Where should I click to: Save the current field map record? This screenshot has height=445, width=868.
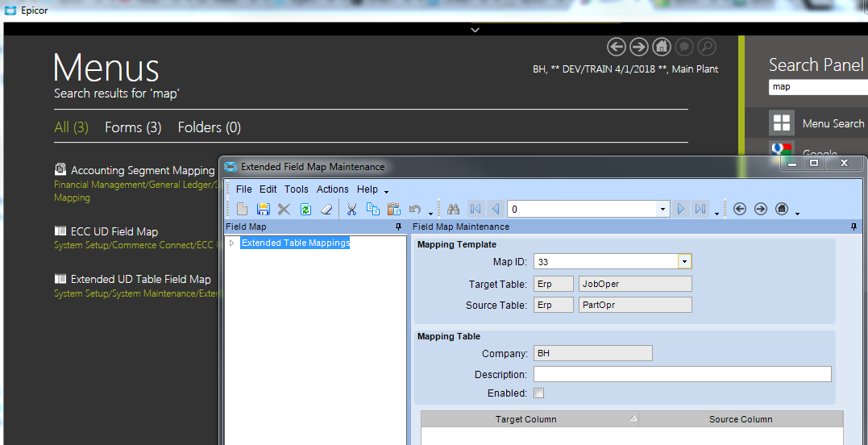click(x=263, y=209)
